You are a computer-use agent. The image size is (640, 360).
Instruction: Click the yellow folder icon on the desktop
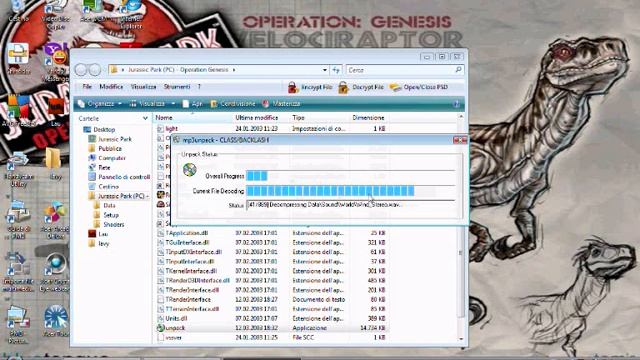53,159
